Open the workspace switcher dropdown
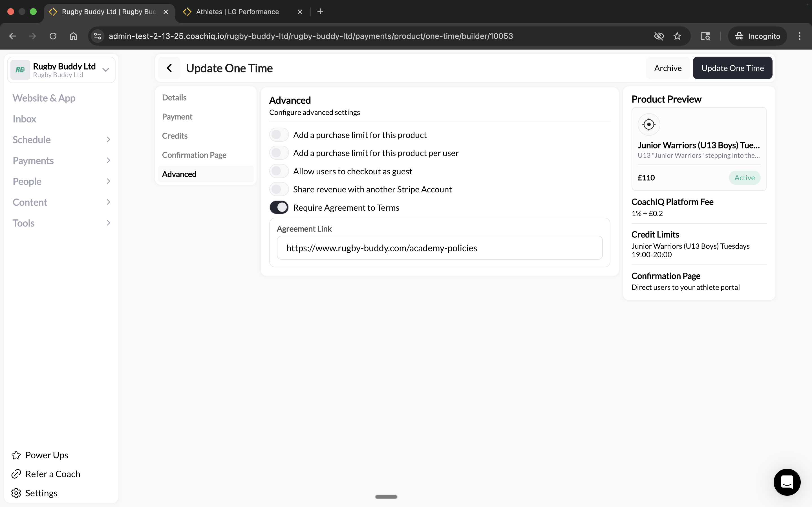This screenshot has width=812, height=507. 105,70
